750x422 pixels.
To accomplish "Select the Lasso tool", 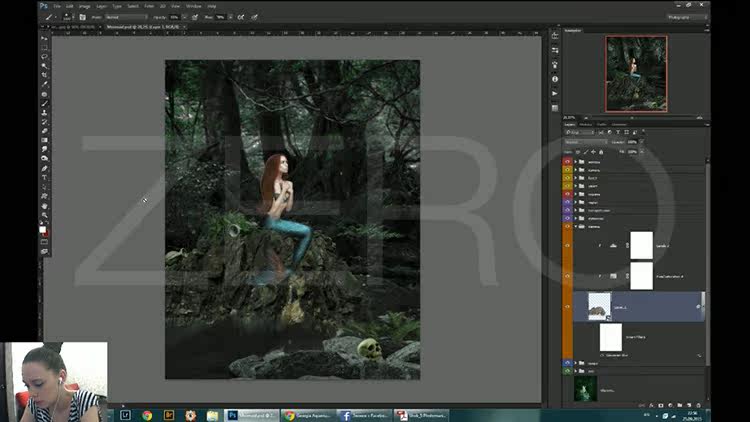I will 45,56.
